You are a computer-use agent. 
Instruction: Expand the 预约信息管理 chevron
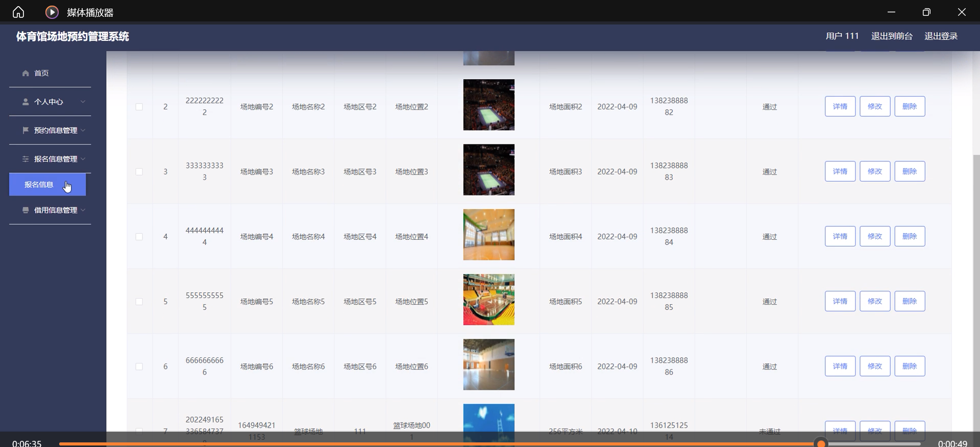point(83,130)
